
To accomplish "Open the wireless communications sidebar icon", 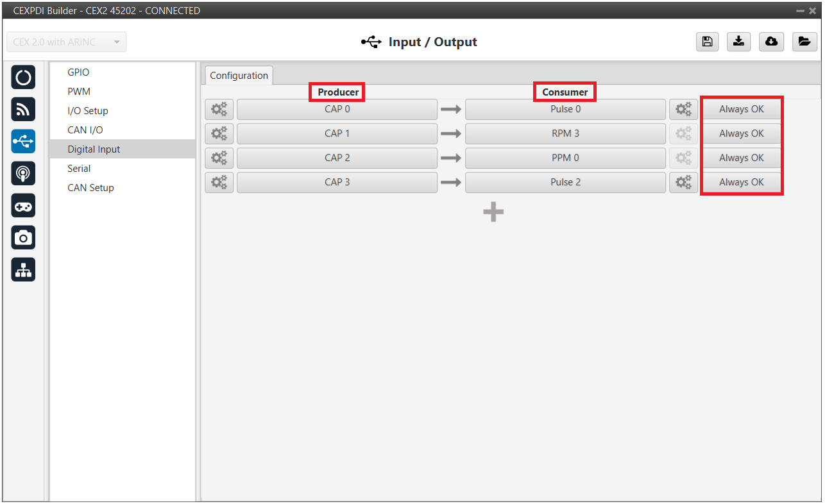I will [23, 110].
